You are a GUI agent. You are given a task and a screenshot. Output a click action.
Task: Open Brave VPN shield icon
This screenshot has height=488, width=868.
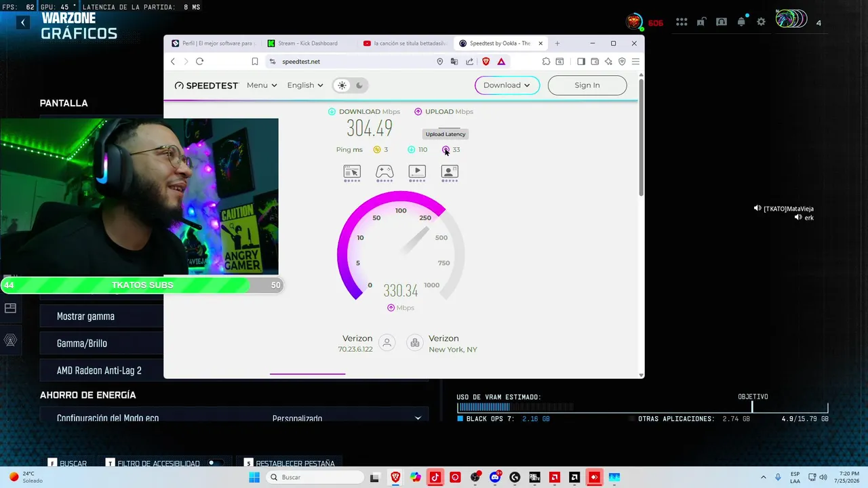click(x=622, y=62)
